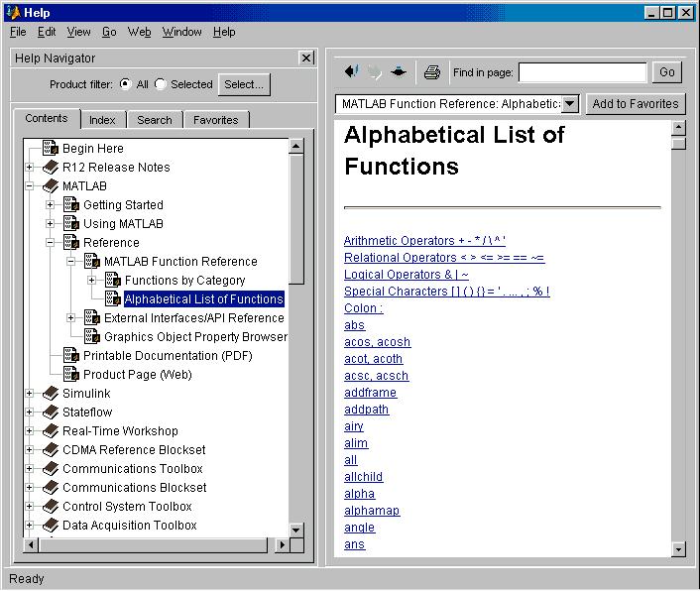This screenshot has width=700, height=591.
Task: Click the help page scrollbar down arrow
Action: (678, 549)
